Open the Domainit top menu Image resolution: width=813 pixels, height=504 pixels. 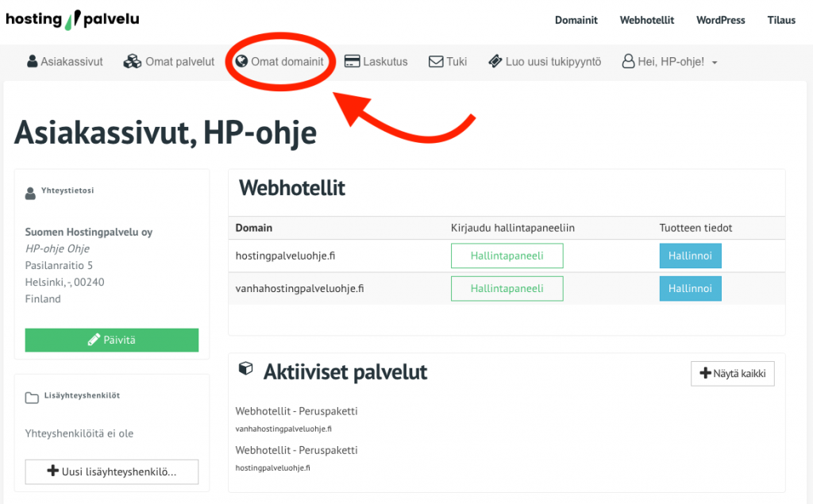pyautogui.click(x=576, y=20)
